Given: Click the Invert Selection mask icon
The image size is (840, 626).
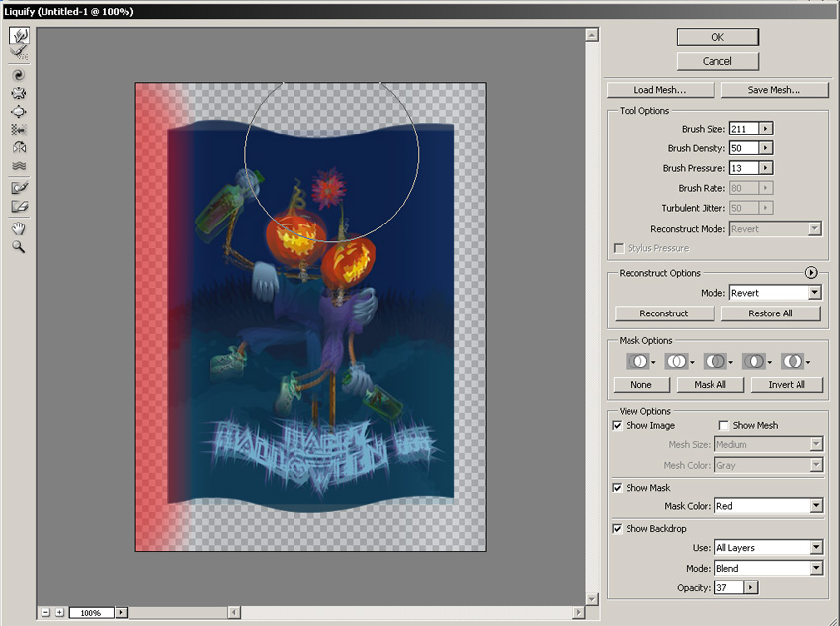Looking at the screenshot, I should point(795,361).
